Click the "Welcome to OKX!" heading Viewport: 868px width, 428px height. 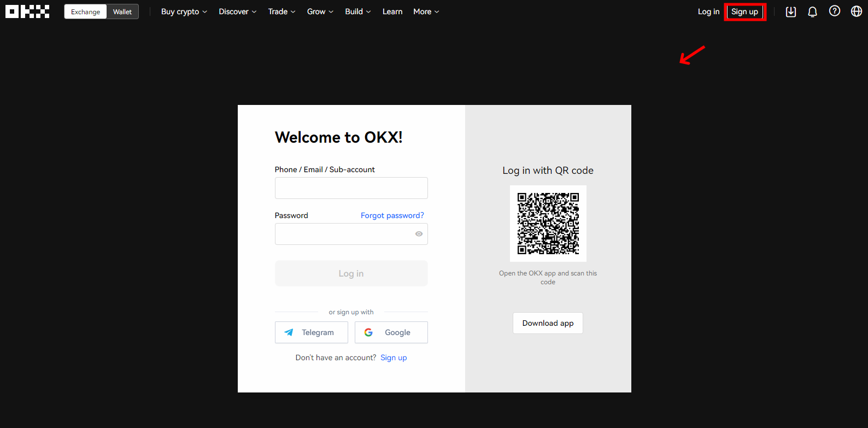tap(339, 137)
